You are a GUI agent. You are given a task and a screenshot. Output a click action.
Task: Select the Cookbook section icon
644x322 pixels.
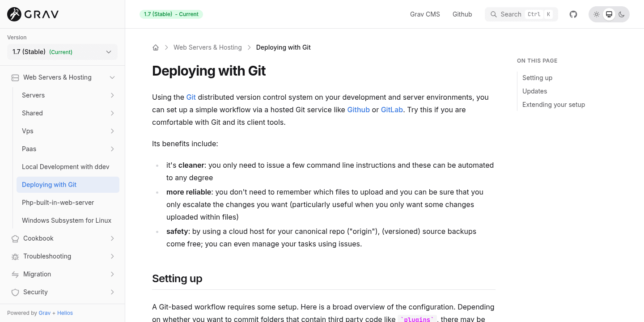(15, 238)
